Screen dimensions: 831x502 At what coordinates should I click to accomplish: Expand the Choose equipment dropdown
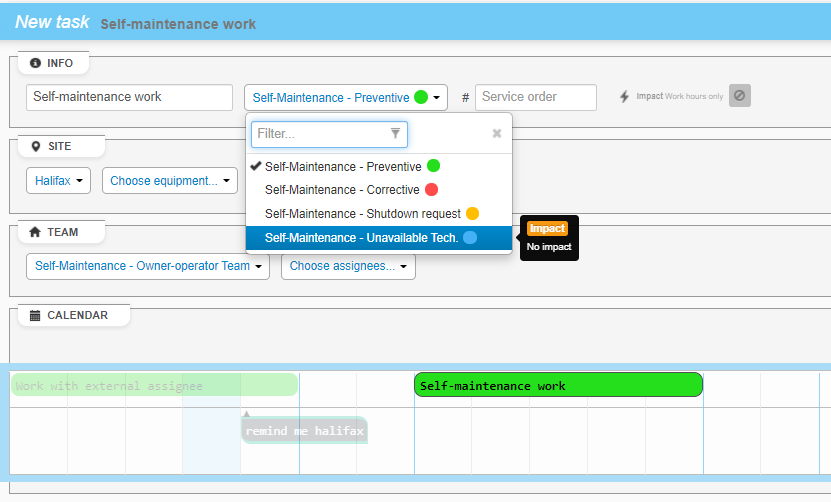tap(169, 181)
